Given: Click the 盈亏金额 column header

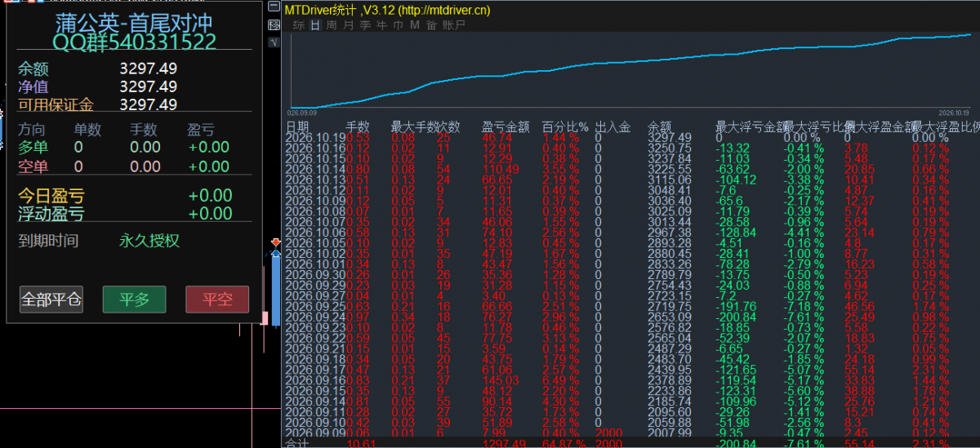Looking at the screenshot, I should [506, 127].
